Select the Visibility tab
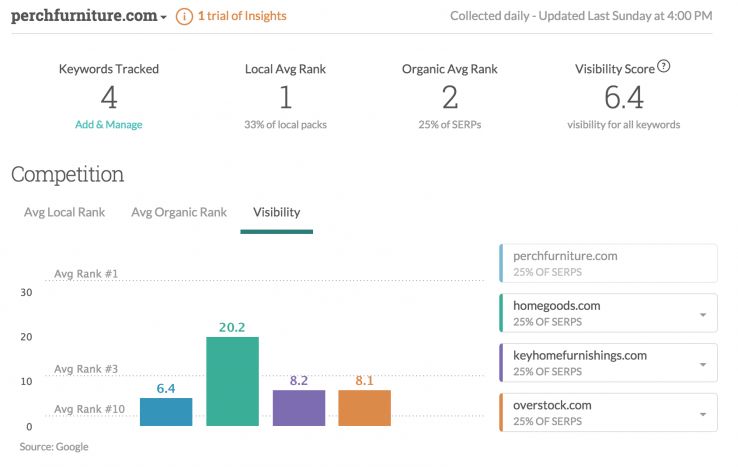Viewport: 738px width, 467px height. tap(276, 212)
